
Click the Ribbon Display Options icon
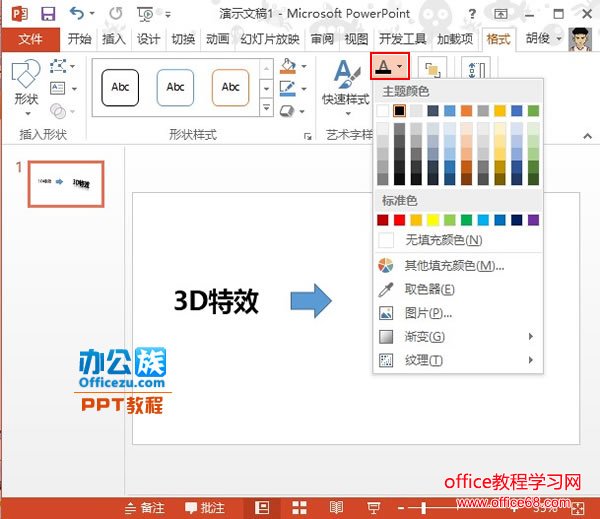501,14
